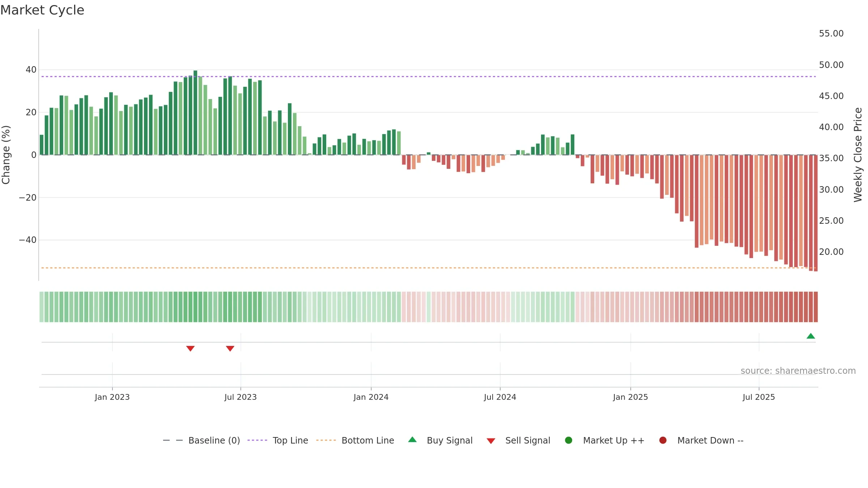The height and width of the screenshot is (488, 868).
Task: Click the −20 tick on Change axis
Action: [28, 198]
